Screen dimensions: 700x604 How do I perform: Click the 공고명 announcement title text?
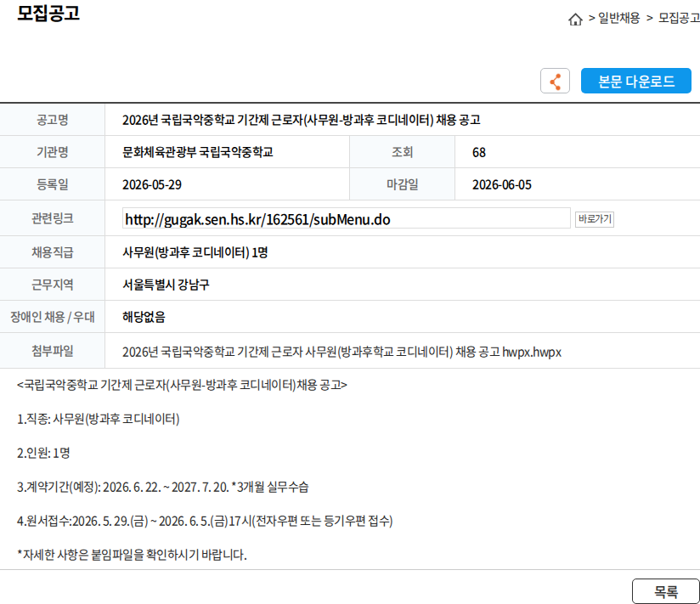point(302,120)
